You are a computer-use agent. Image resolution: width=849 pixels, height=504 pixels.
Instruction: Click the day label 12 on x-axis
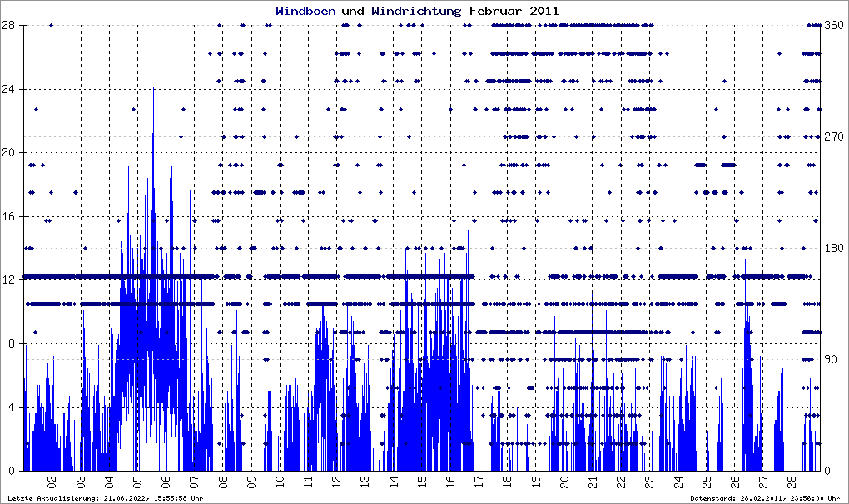coord(336,482)
